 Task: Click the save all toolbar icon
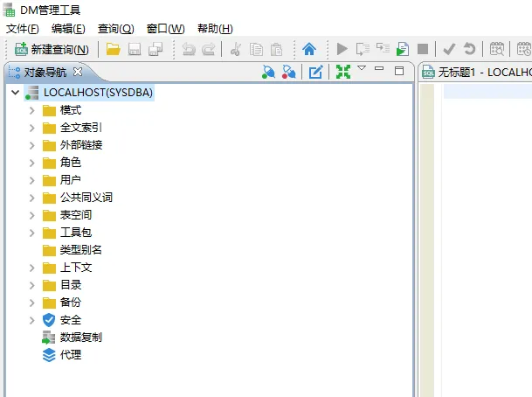tap(155, 49)
